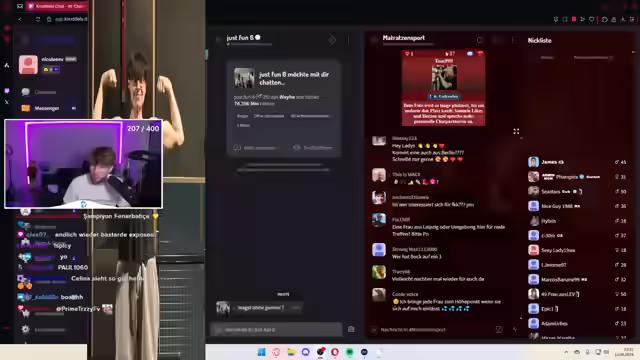The width and height of the screenshot is (640, 360).
Task: Click the image attach icon in Matratzensport input
Action: (x=499, y=329)
